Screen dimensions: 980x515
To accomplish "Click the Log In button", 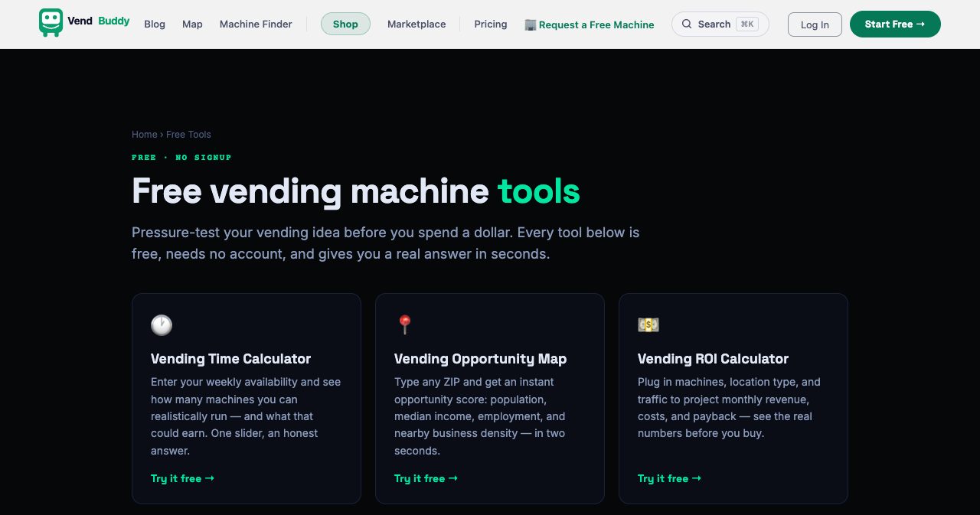I will (x=815, y=24).
